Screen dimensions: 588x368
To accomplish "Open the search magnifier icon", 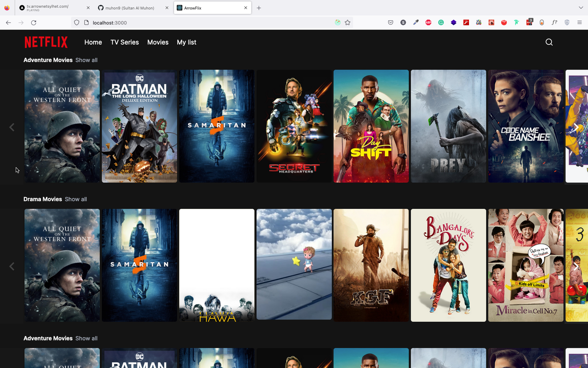I will click(x=549, y=42).
